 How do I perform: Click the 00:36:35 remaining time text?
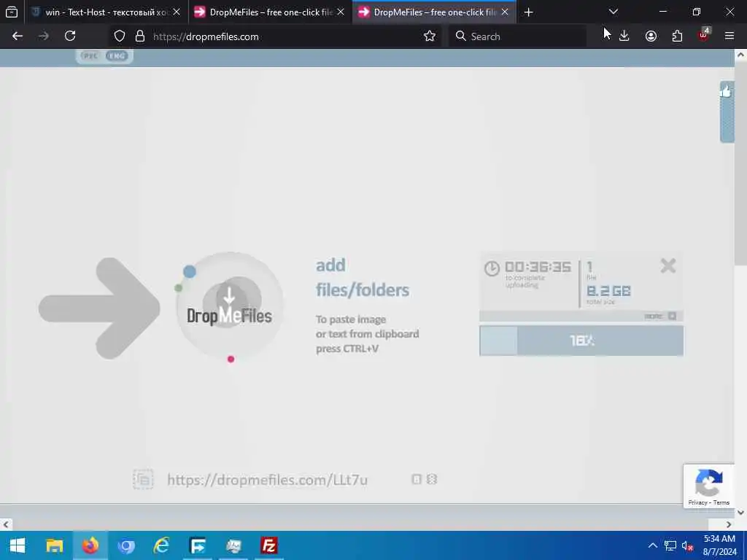538,267
